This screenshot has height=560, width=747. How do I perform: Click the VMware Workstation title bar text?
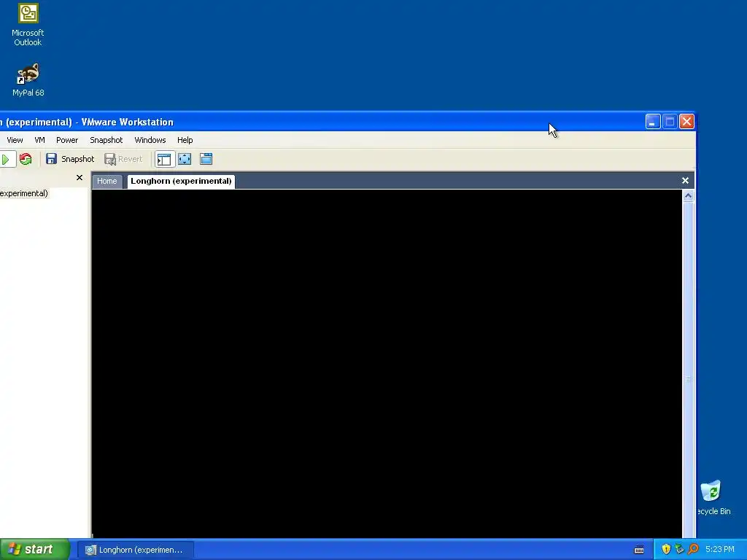[87, 122]
